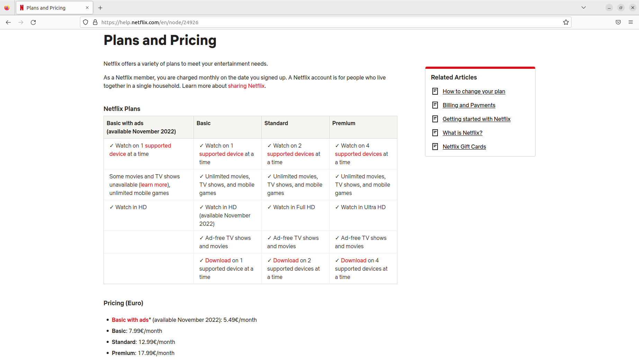Bookmark this page with the star
The height and width of the screenshot is (364, 639).
566,22
